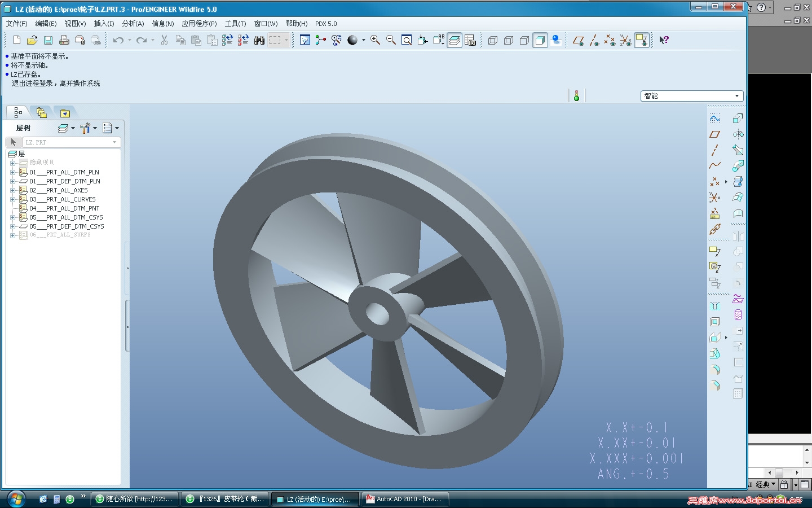Open a file with the folder icon

click(33, 40)
